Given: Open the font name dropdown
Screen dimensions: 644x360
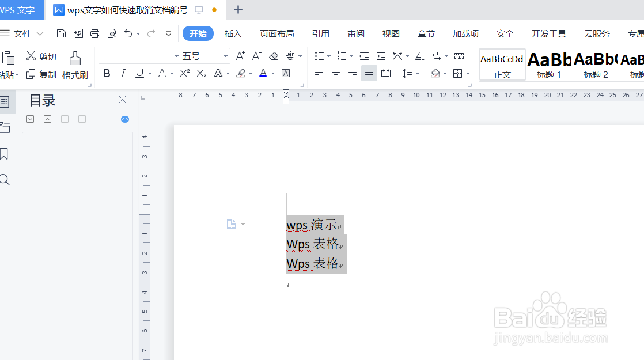Looking at the screenshot, I should [177, 56].
